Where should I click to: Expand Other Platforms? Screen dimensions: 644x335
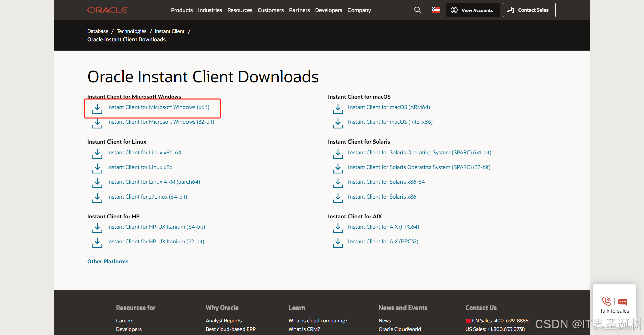point(108,261)
